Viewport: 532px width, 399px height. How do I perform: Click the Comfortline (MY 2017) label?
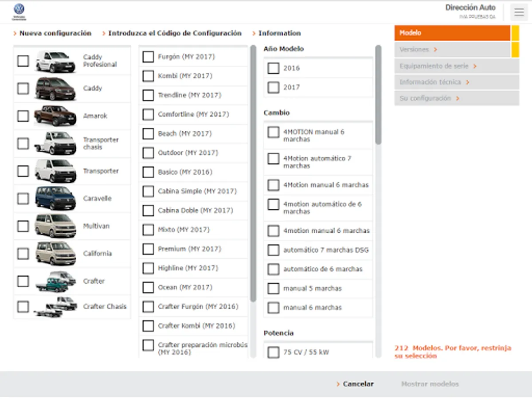click(194, 114)
